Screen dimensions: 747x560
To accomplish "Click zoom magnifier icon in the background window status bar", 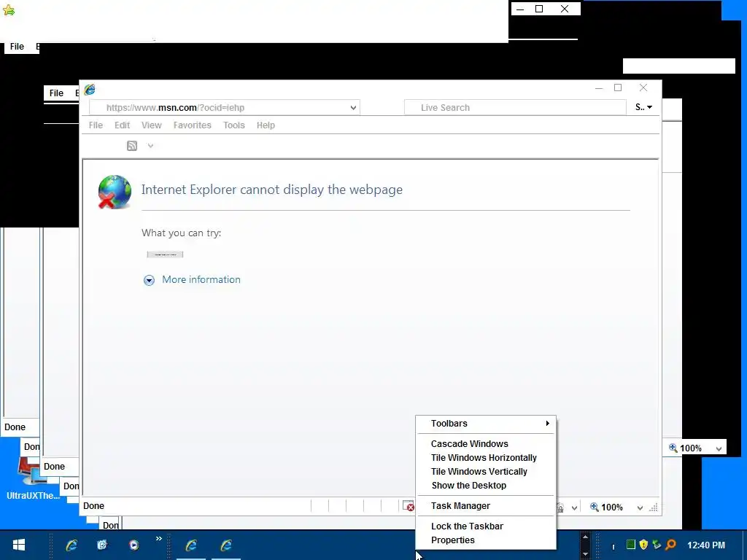I will (x=673, y=448).
